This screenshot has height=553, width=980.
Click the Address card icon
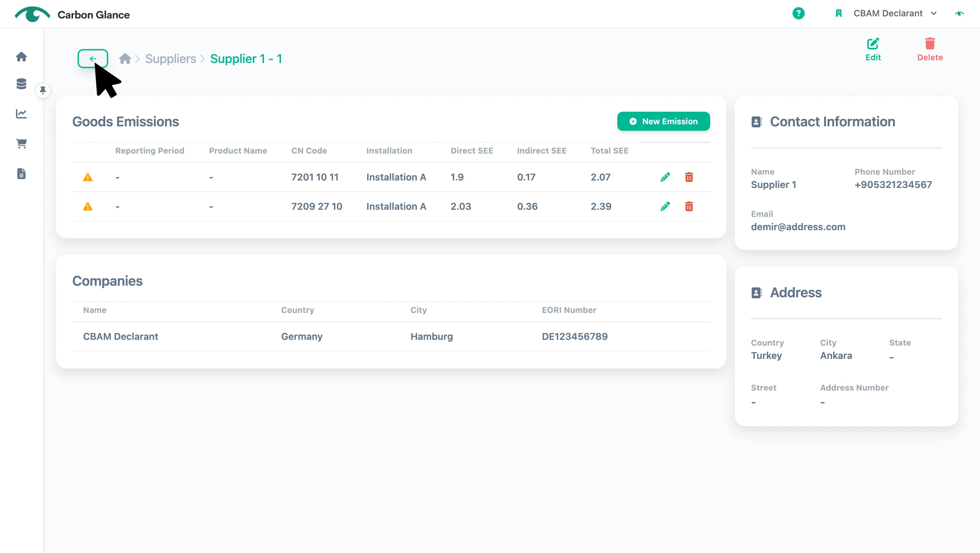click(x=756, y=293)
